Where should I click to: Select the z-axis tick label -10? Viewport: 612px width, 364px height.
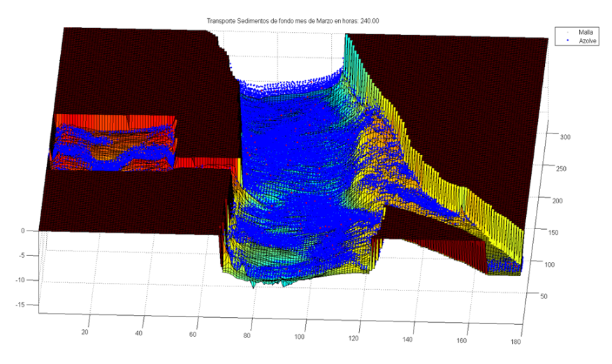21,279
